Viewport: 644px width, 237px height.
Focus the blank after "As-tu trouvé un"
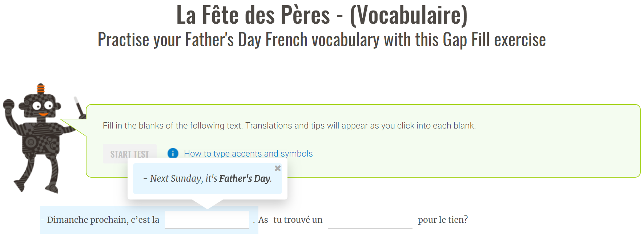(370, 220)
